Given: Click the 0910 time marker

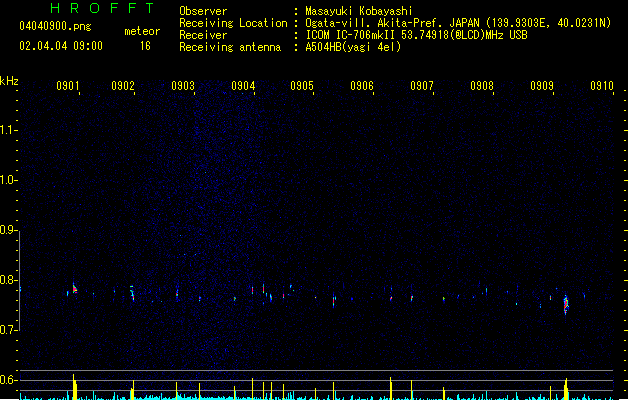Looking at the screenshot, I should pyautogui.click(x=602, y=86).
